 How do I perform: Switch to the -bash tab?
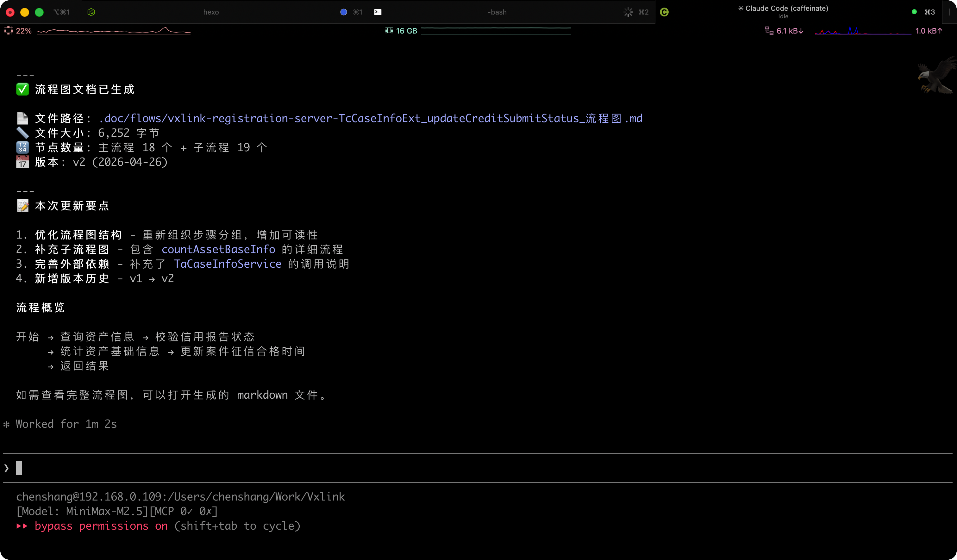497,12
